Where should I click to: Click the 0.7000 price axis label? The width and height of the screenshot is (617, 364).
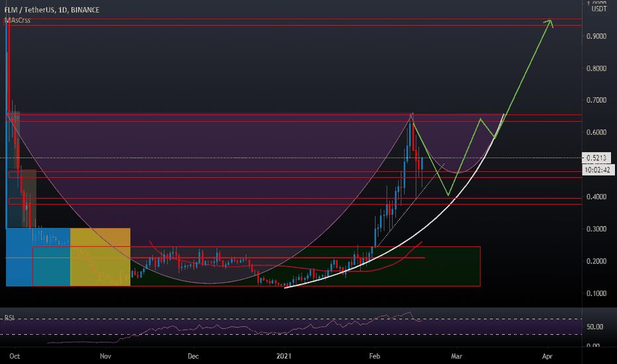tap(596, 101)
